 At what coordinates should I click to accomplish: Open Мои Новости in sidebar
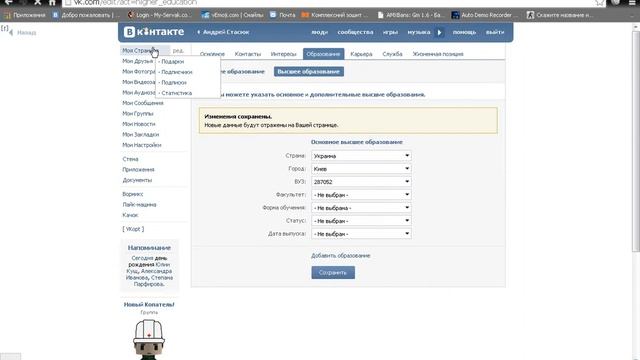pyautogui.click(x=139, y=124)
